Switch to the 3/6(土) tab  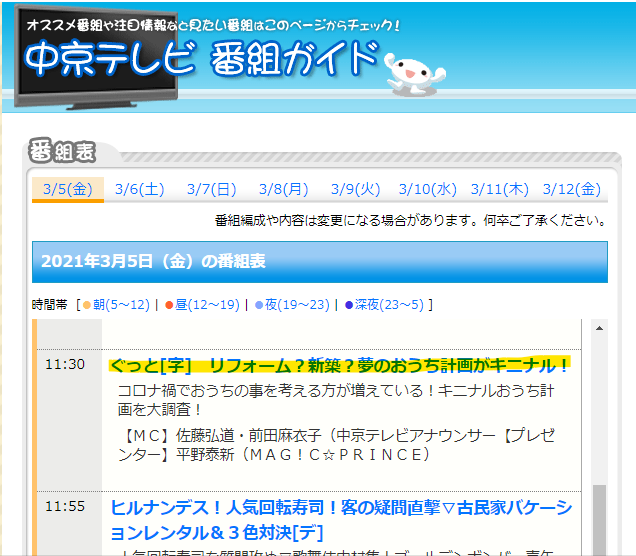point(140,189)
